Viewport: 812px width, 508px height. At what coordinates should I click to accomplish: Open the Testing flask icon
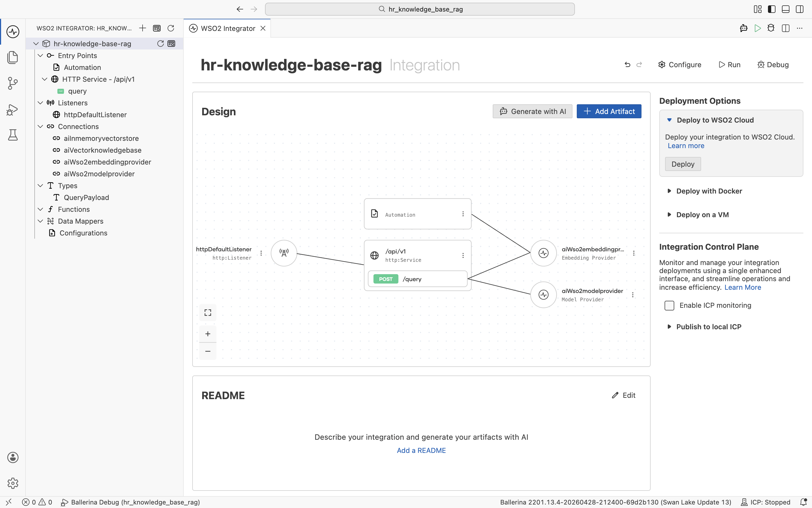click(x=13, y=135)
